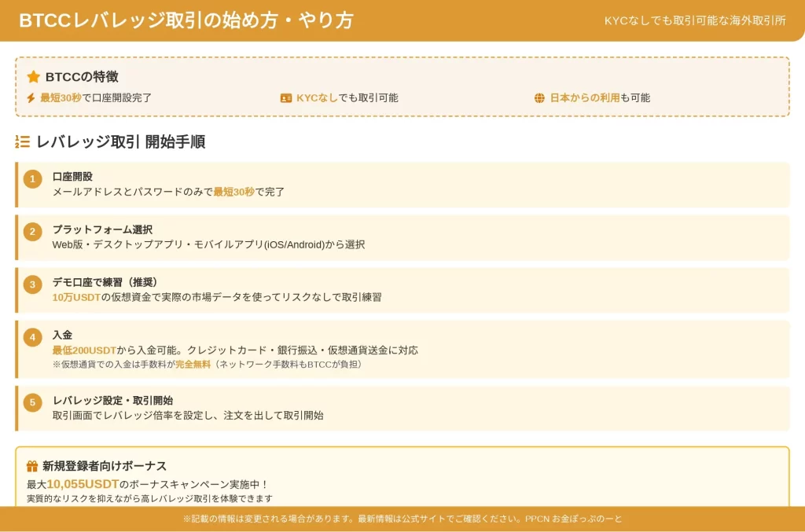Click the BTCCの特徴 heading
Viewport: 805px width, 532px height.
[82, 77]
